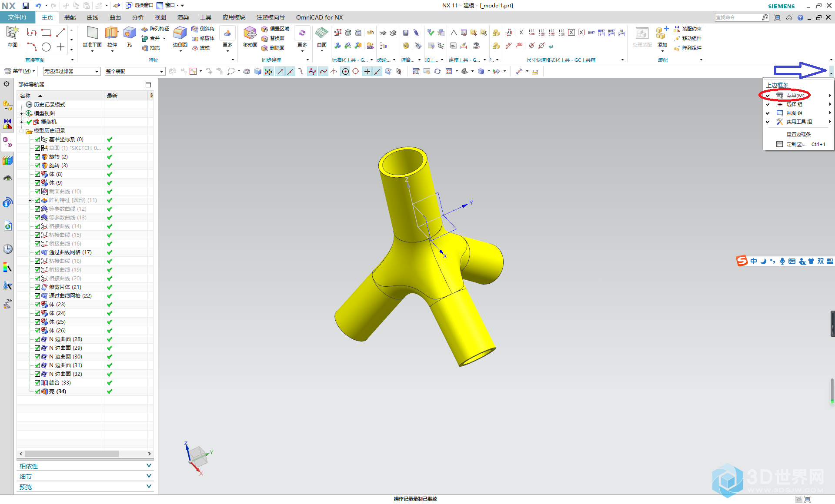Open the 文件(F) menu
Viewport: 835px width, 504px height.
click(17, 17)
